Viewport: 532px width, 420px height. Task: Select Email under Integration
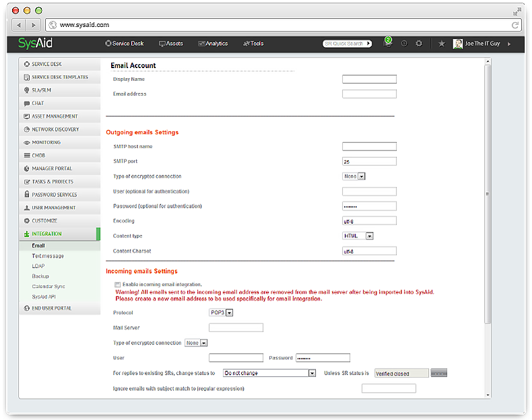pos(38,246)
